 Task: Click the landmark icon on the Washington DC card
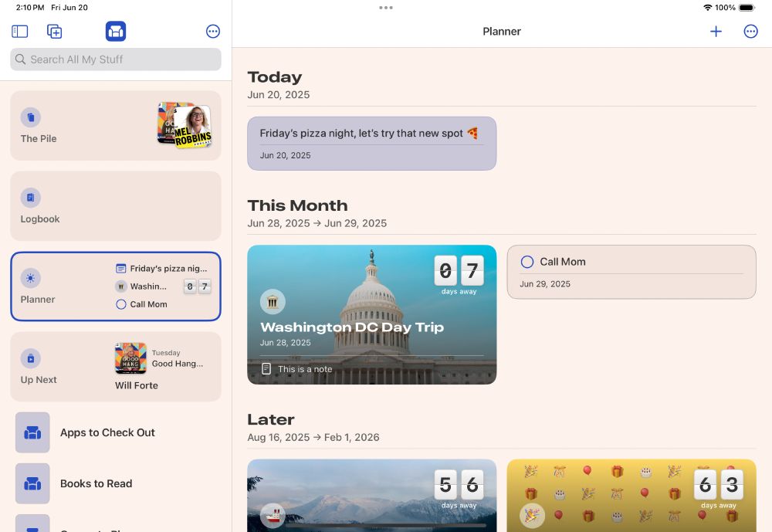coord(273,301)
